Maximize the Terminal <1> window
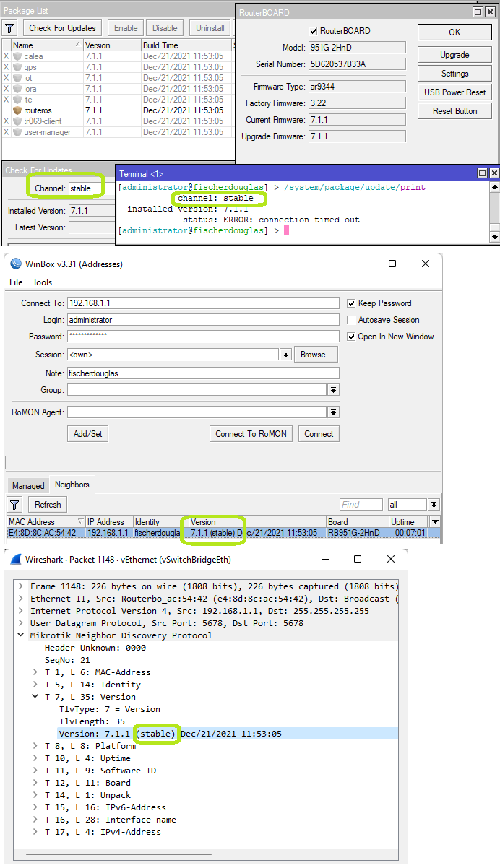This screenshot has height=868, width=500. (483, 173)
